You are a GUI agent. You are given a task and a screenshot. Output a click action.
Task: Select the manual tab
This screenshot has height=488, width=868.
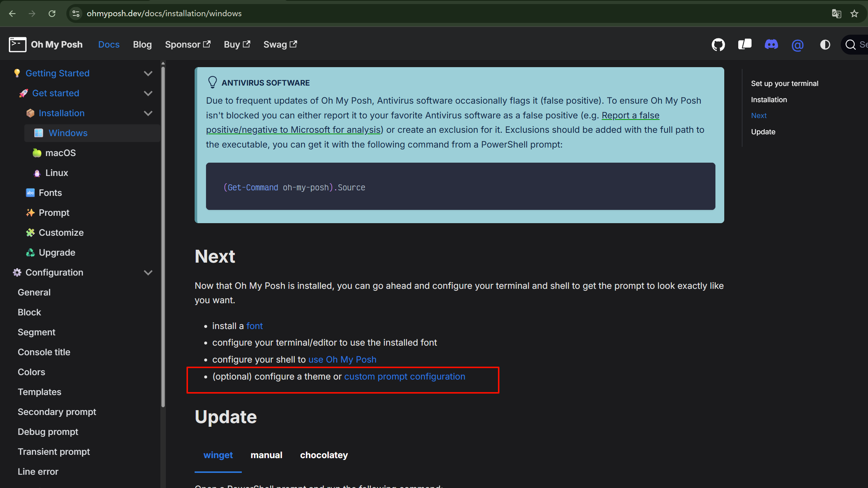[266, 455]
